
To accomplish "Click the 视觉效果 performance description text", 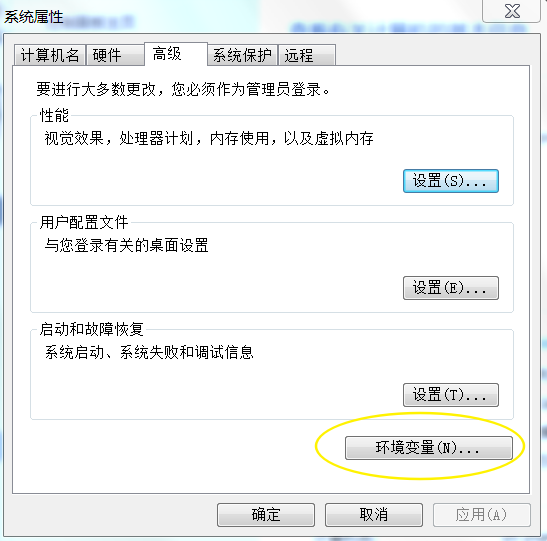I will click(209, 138).
